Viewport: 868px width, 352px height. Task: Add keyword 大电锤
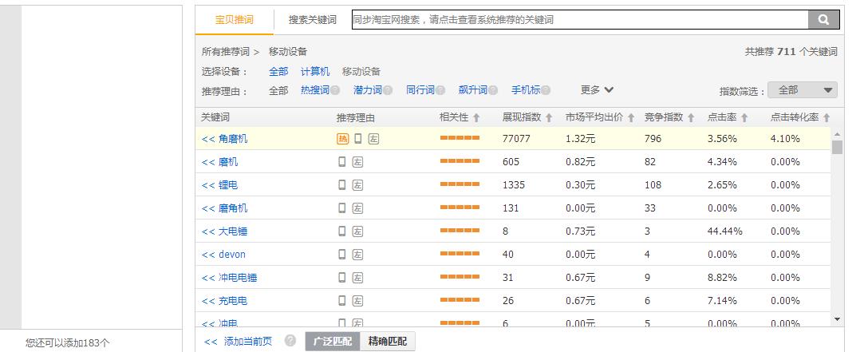[225, 232]
